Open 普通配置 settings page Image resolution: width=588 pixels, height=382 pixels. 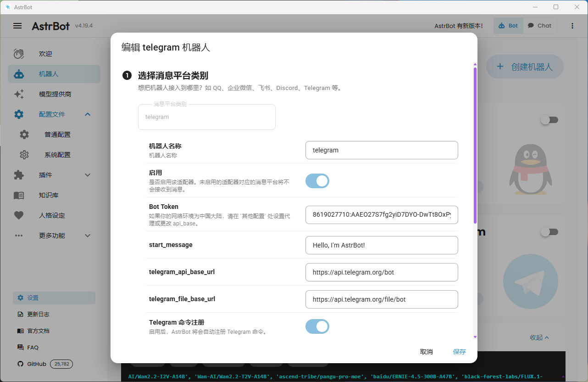[x=54, y=135]
